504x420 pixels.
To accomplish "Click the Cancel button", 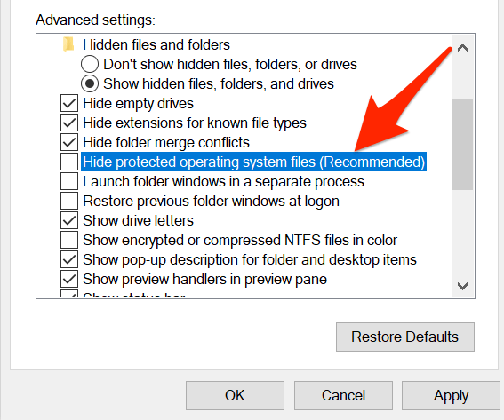I will [343, 396].
